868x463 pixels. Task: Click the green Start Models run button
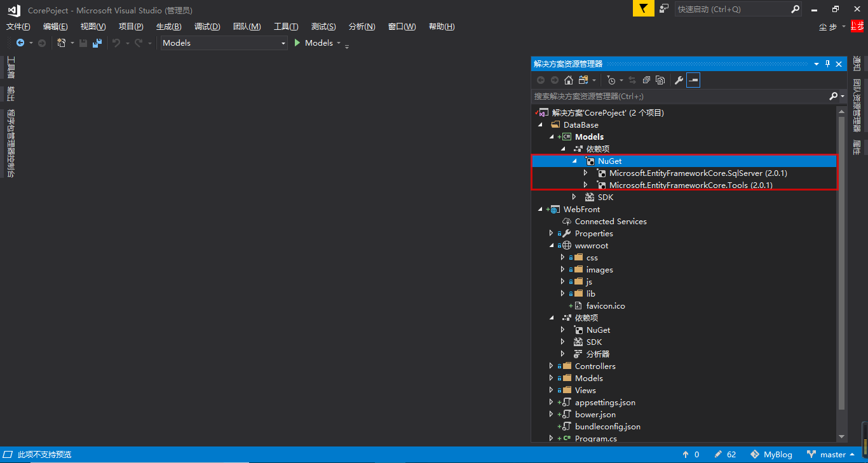(x=297, y=43)
